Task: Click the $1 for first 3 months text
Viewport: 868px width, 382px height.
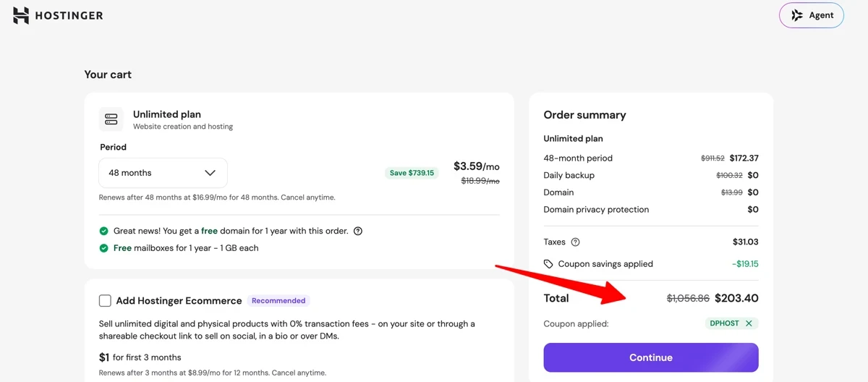Action: click(x=140, y=357)
